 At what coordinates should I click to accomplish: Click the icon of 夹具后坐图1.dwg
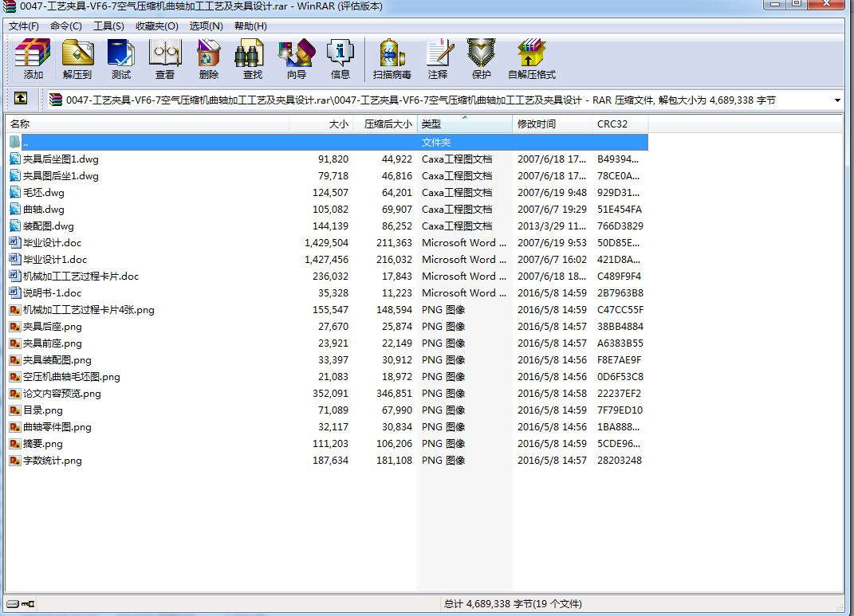click(x=14, y=159)
